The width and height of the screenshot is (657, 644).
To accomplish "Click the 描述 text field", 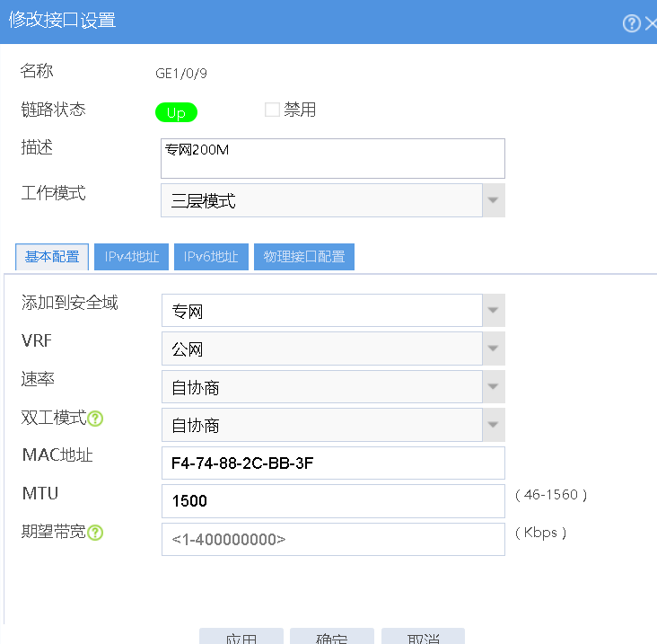I will point(332,158).
